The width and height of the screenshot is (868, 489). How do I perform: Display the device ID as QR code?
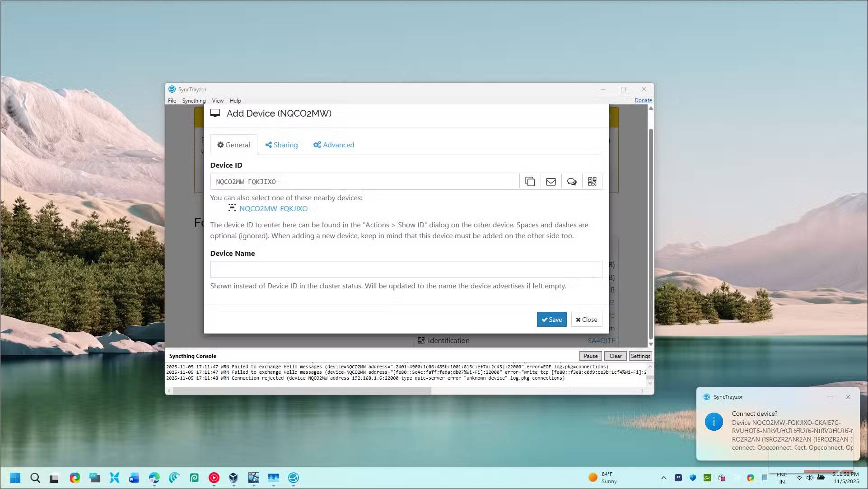[x=592, y=181]
